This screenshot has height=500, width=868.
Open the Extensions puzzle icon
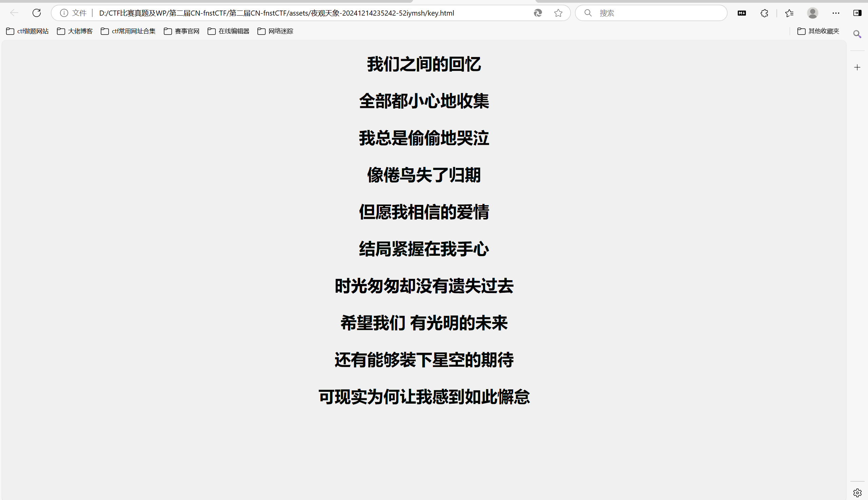[x=764, y=13]
